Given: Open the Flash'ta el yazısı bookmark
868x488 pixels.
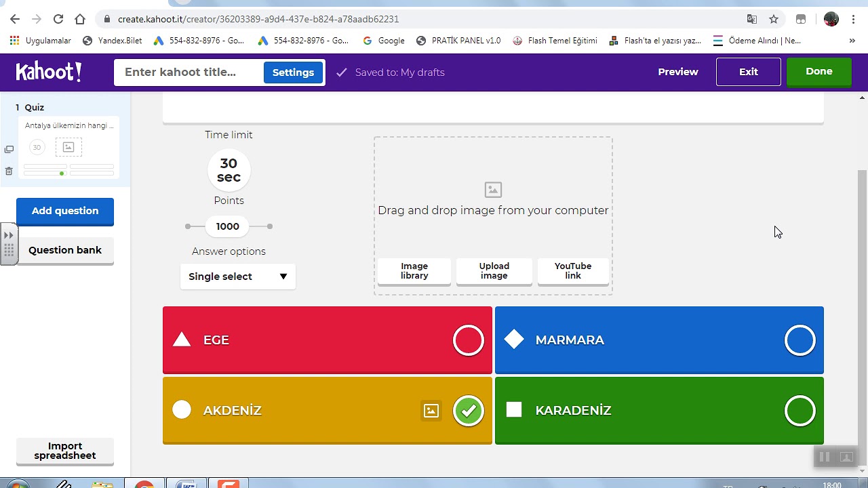Looking at the screenshot, I should 656,41.
